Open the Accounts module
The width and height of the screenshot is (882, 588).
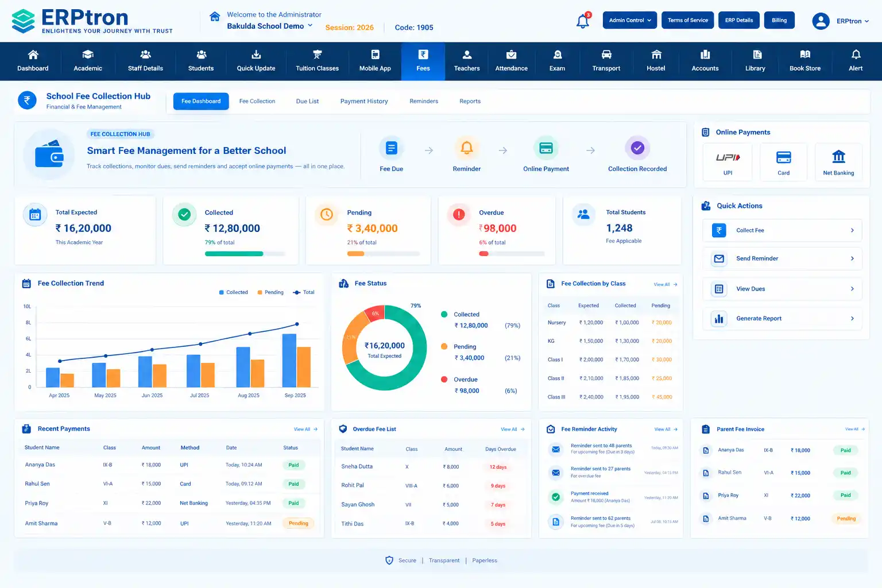click(x=705, y=61)
